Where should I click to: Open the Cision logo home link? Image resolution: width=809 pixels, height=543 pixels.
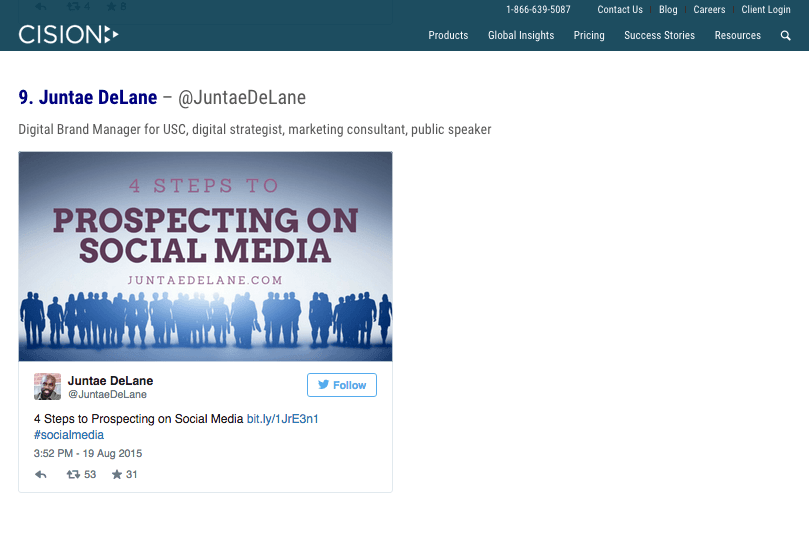(x=69, y=35)
